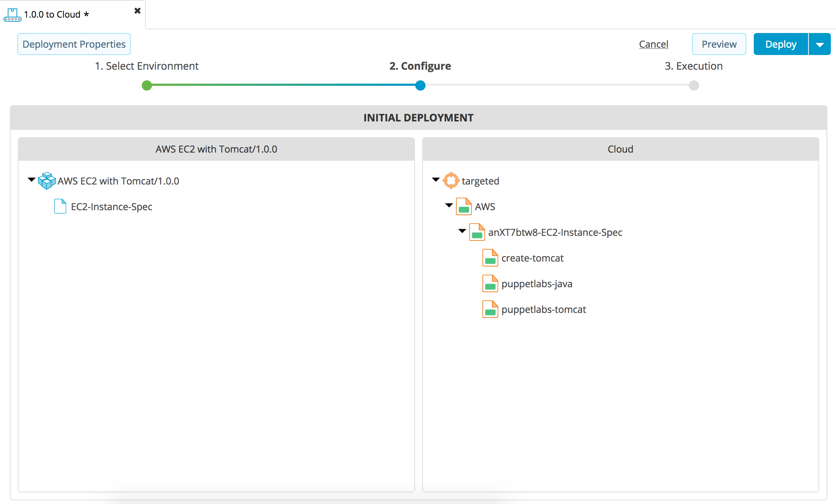Collapse the AWS EC2 with Tomcat/1.0.0 node
This screenshot has height=504, width=836.
tap(32, 180)
